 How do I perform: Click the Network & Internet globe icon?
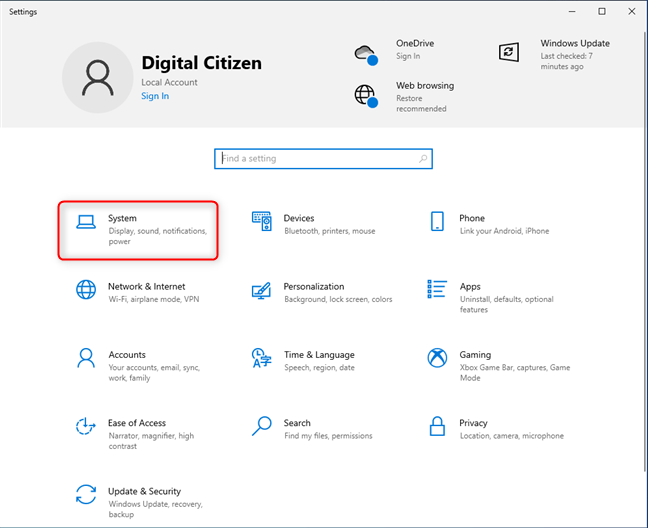click(86, 290)
